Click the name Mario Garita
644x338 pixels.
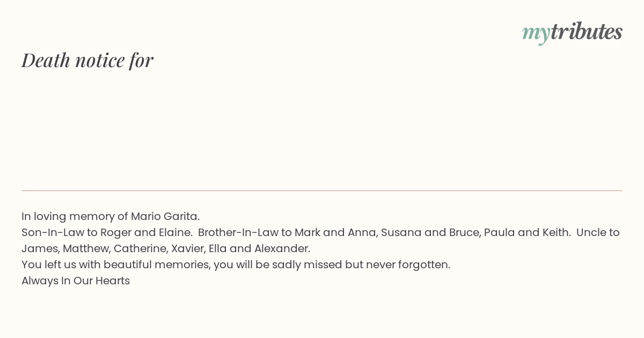pos(165,216)
